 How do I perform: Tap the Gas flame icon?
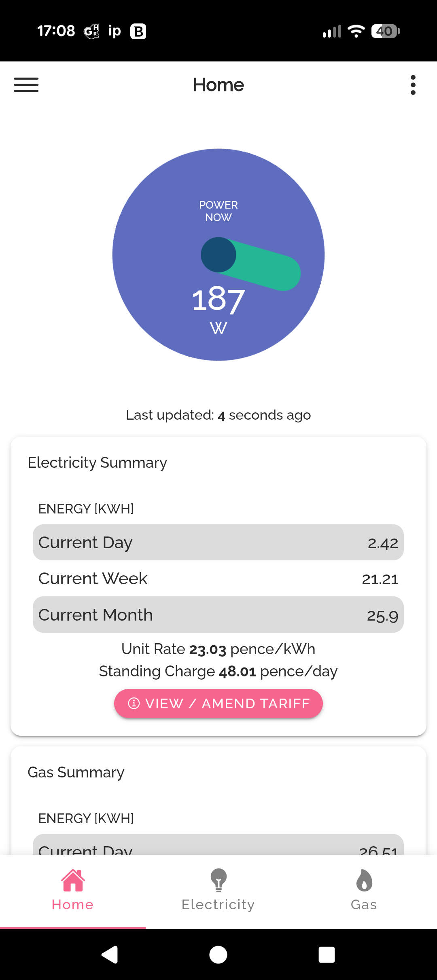coord(364,881)
